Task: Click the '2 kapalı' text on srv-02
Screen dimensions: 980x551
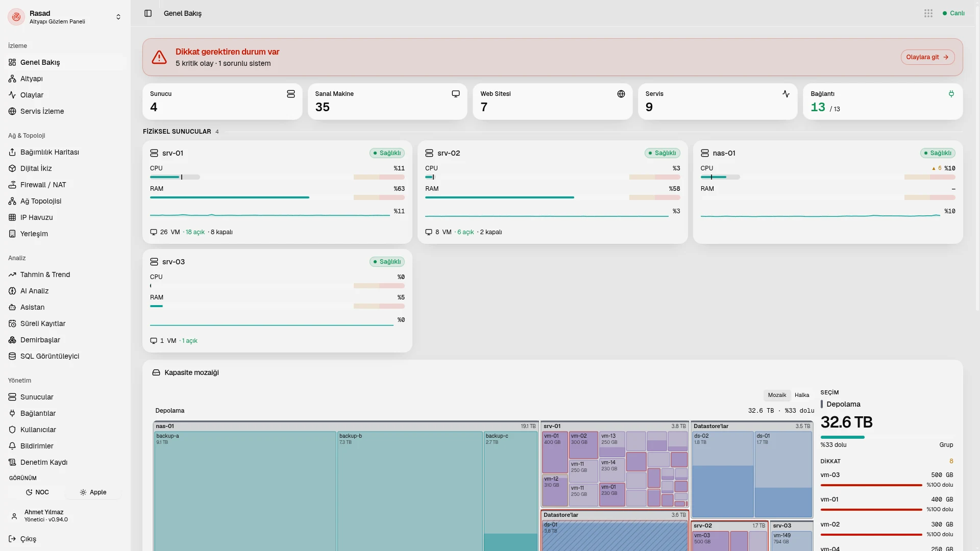Action: click(491, 232)
